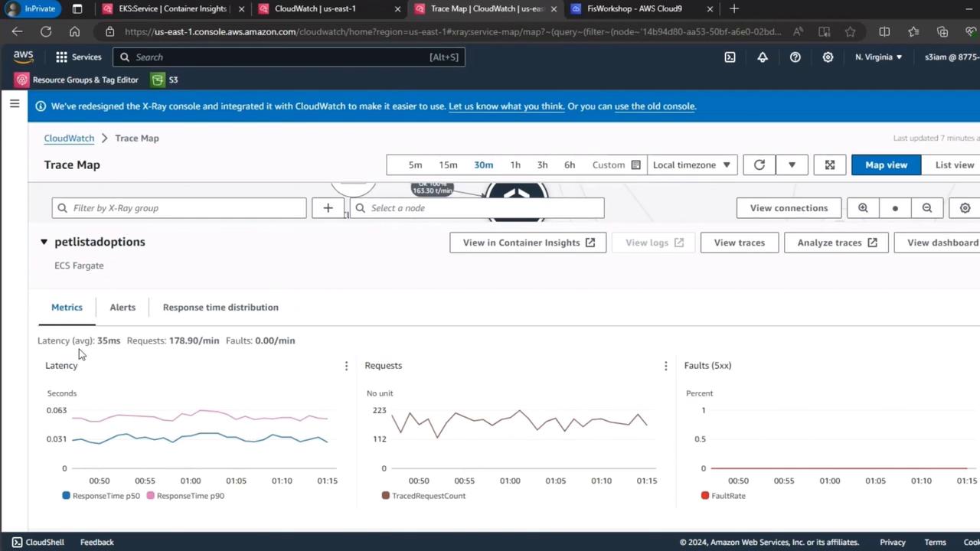The image size is (980, 551).
Task: Click the browser address bar
Action: (452, 31)
